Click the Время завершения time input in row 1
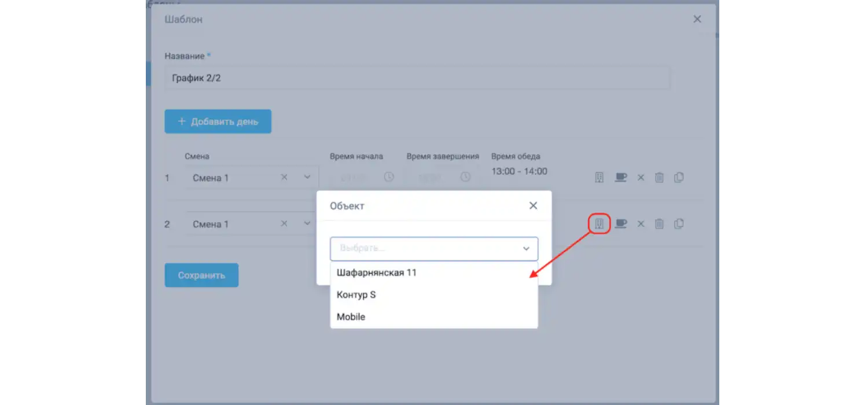868x405 pixels. click(x=443, y=177)
